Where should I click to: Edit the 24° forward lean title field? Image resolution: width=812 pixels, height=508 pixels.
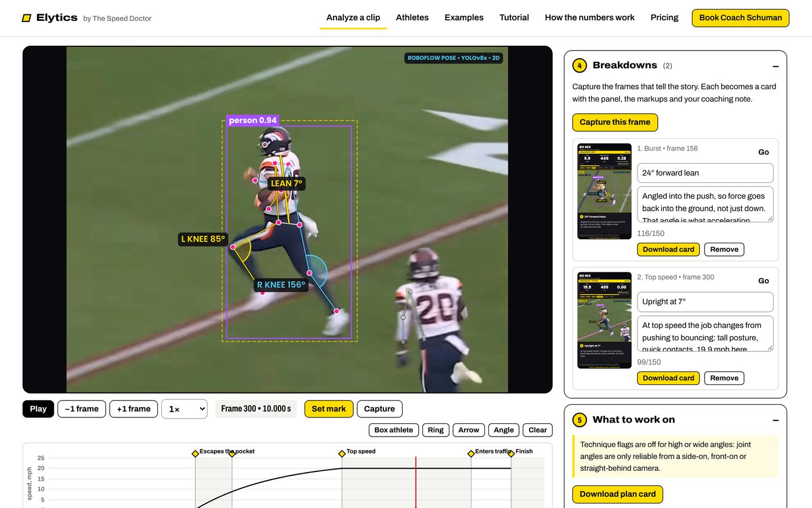pos(705,173)
